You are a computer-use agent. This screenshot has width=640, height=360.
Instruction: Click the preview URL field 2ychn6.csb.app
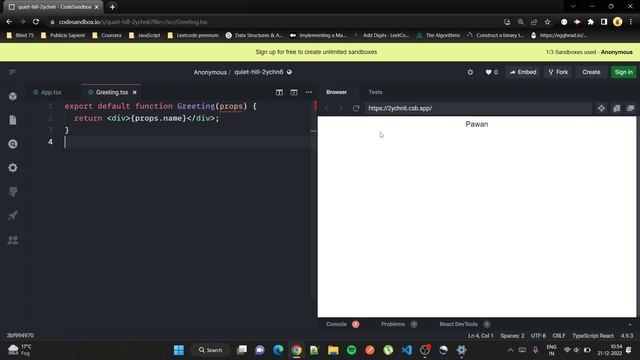pyautogui.click(x=478, y=108)
